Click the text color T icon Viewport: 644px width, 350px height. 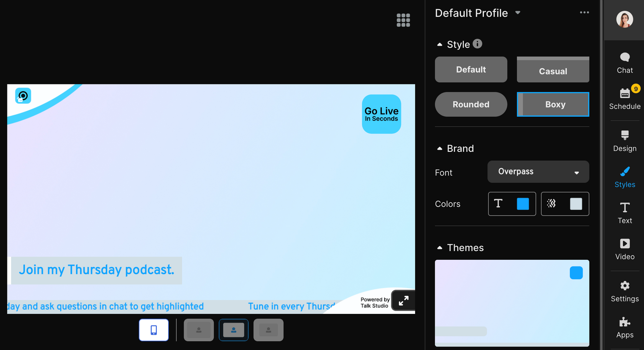[x=498, y=203]
